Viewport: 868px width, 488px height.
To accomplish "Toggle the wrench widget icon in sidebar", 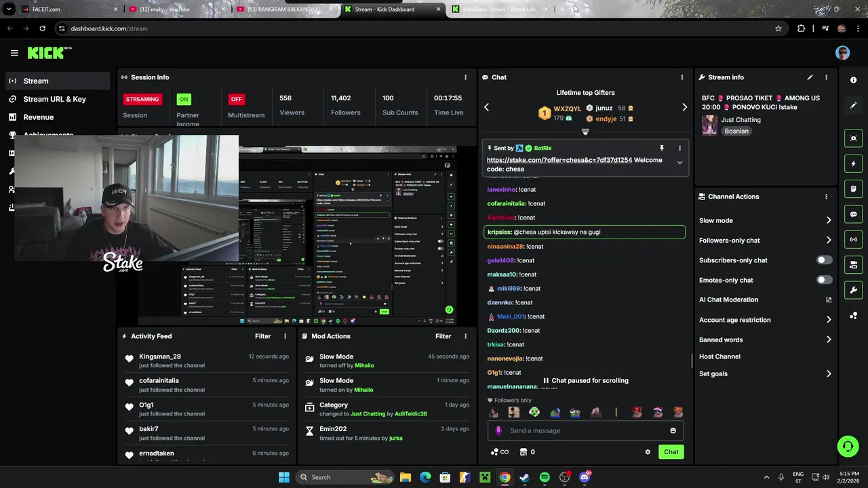I will (853, 290).
